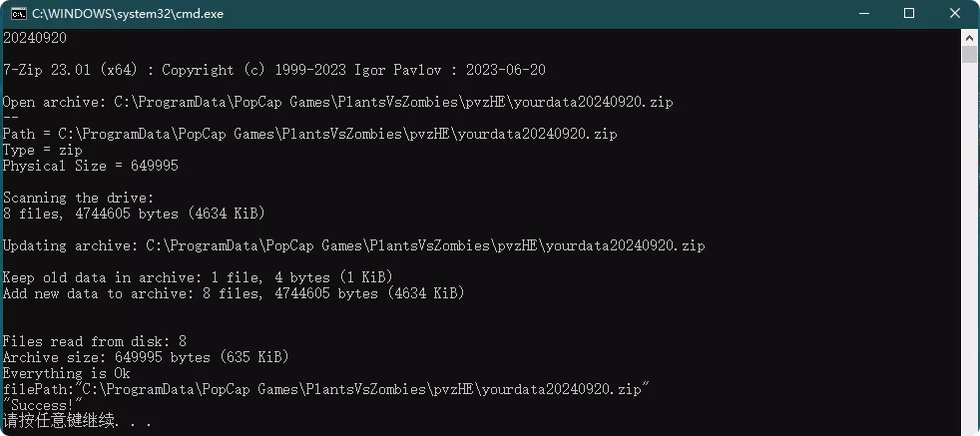This screenshot has height=436, width=980.
Task: Click the "Keep old data in archive" line
Action: pos(198,277)
